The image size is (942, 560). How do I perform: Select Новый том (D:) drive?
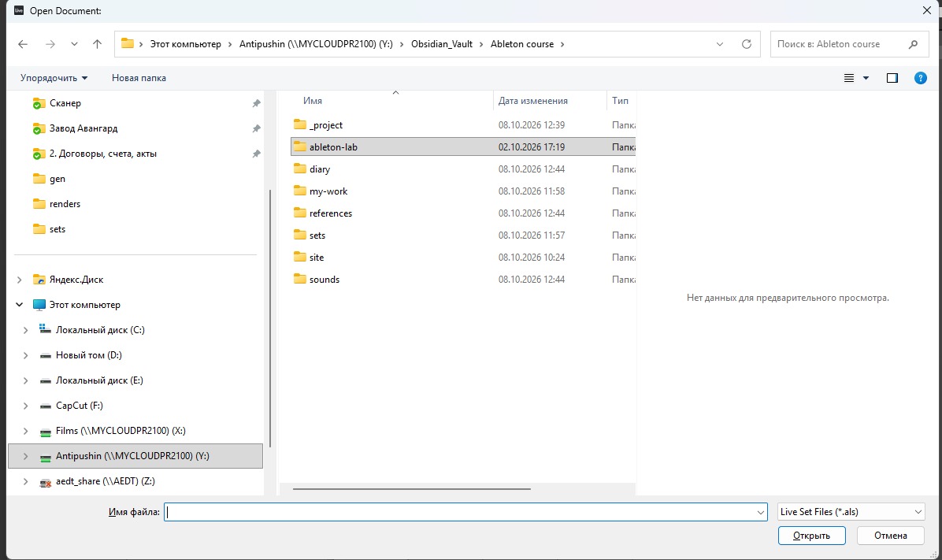pyautogui.click(x=135, y=355)
